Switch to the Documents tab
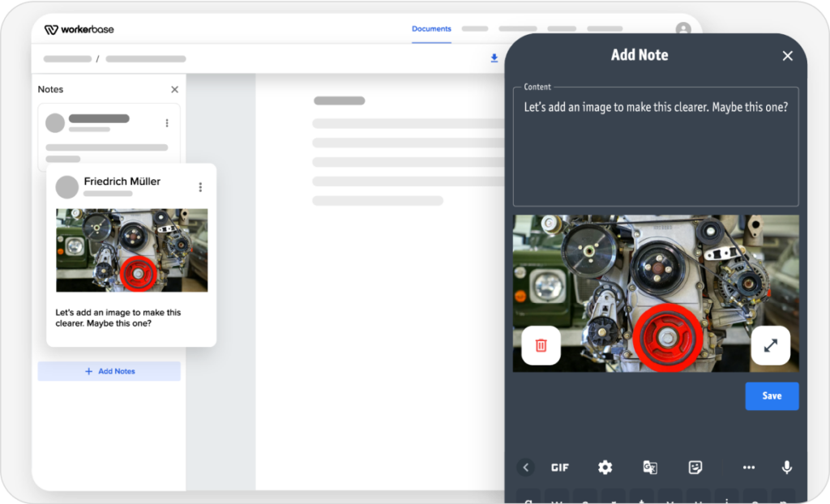 pyautogui.click(x=431, y=28)
